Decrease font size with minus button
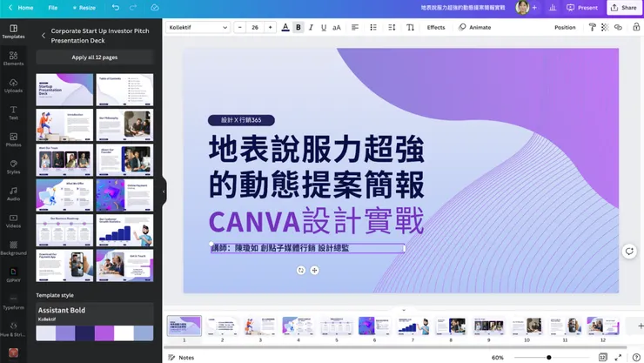 click(x=240, y=28)
